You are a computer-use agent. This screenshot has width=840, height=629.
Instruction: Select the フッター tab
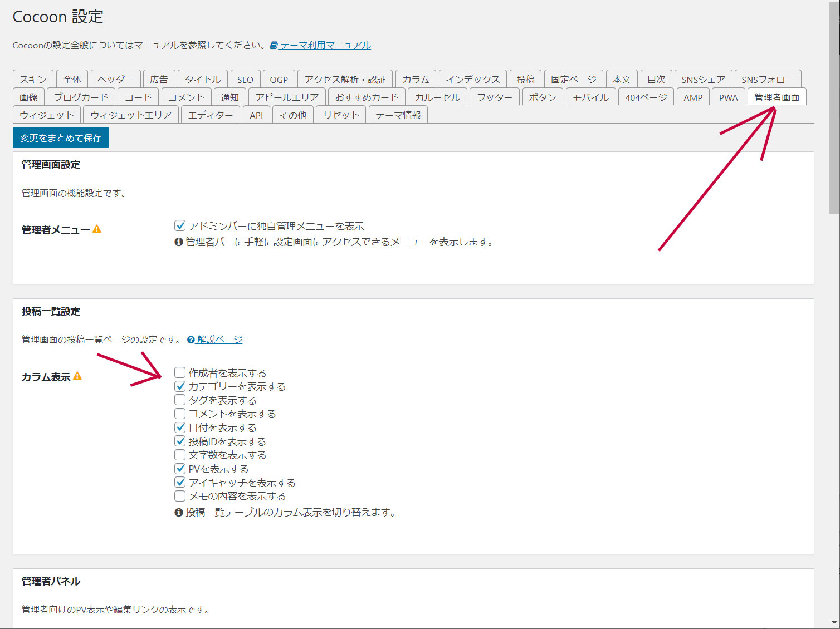pos(495,97)
